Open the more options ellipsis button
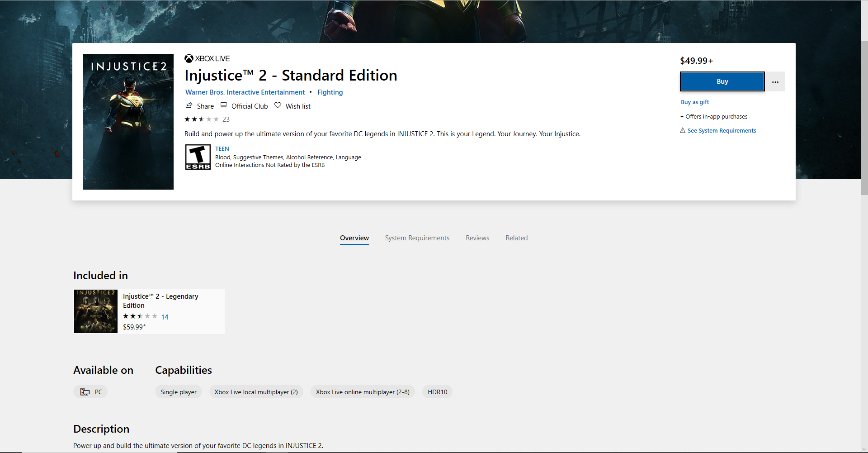868x453 pixels. (775, 81)
